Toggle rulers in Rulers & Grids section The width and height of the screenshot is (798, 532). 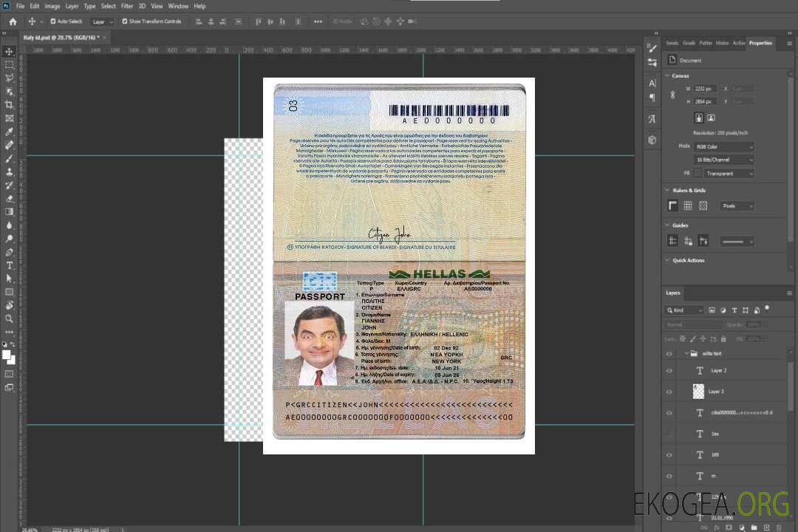[673, 205]
